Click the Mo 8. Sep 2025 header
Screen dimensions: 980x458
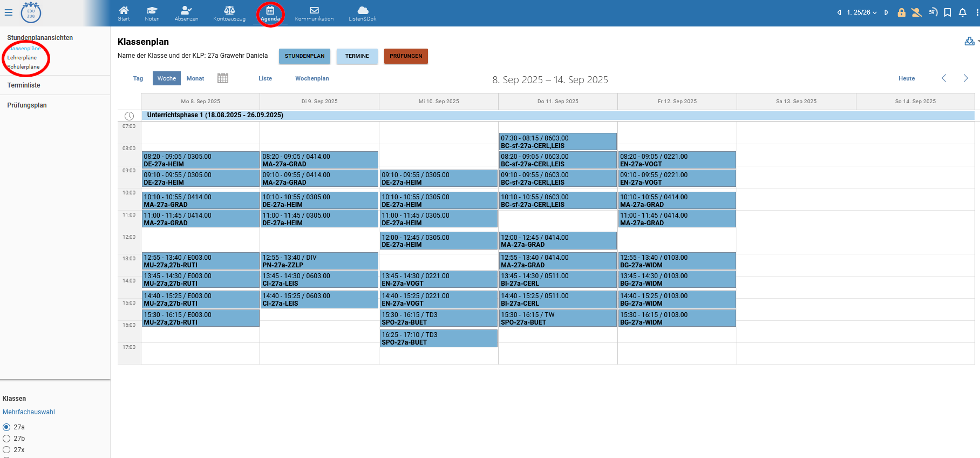pos(200,102)
